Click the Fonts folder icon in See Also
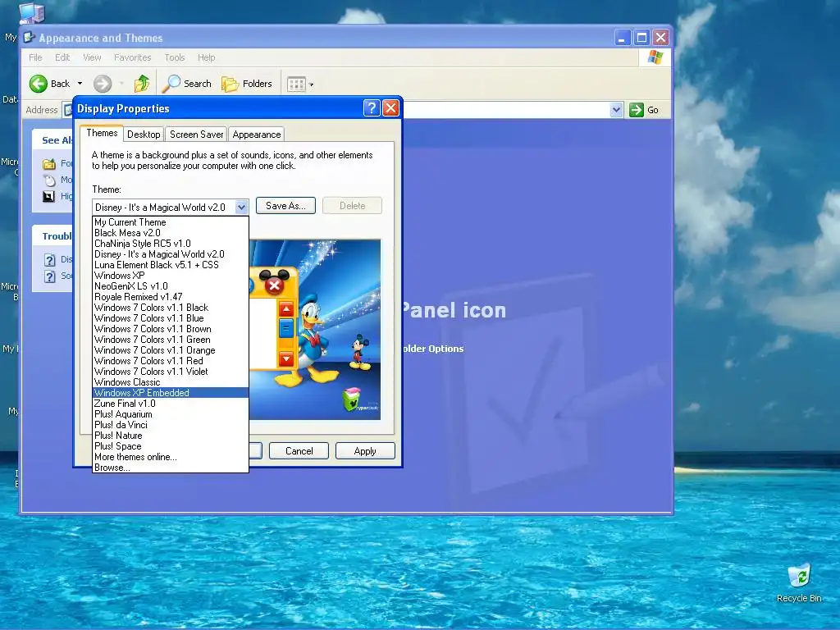 (x=49, y=164)
